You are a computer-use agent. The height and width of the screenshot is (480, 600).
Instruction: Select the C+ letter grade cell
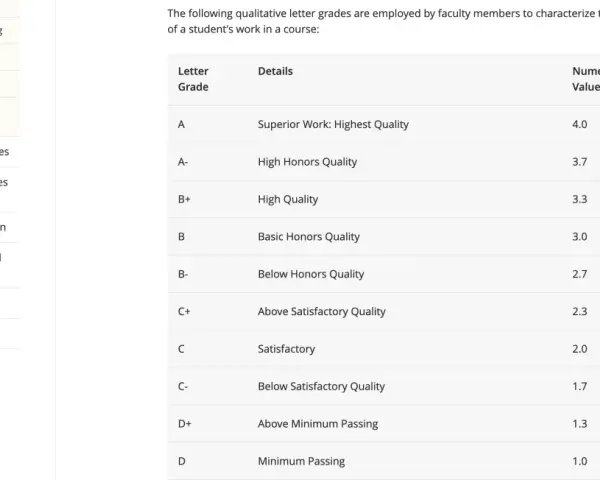pos(184,312)
